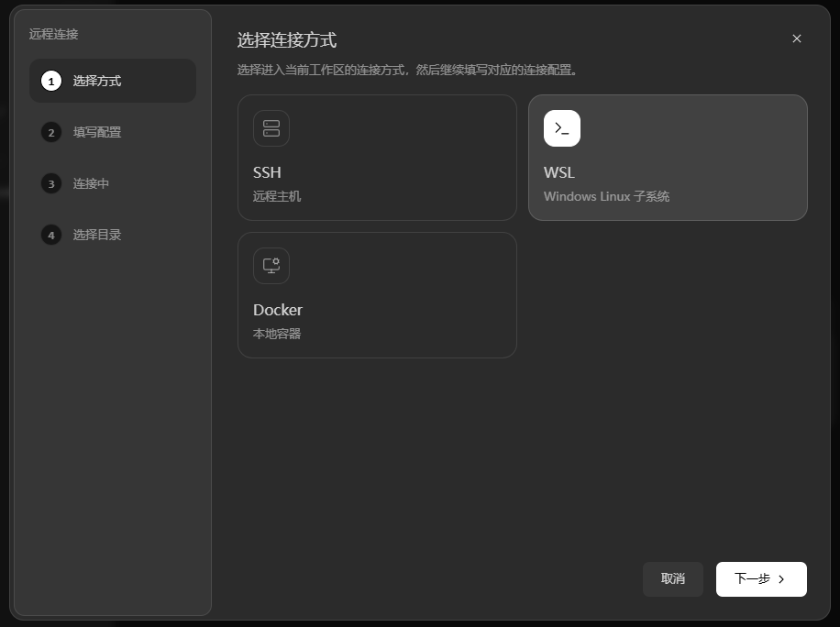The width and height of the screenshot is (840, 627).
Task: Click the 选择连接方式 dialog title
Action: (x=287, y=40)
